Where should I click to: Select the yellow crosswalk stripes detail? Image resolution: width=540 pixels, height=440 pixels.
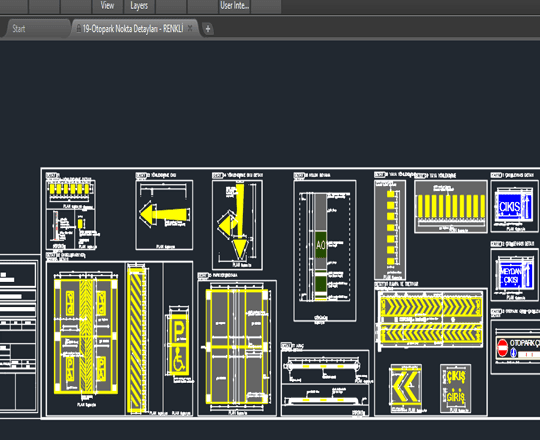[451, 206]
